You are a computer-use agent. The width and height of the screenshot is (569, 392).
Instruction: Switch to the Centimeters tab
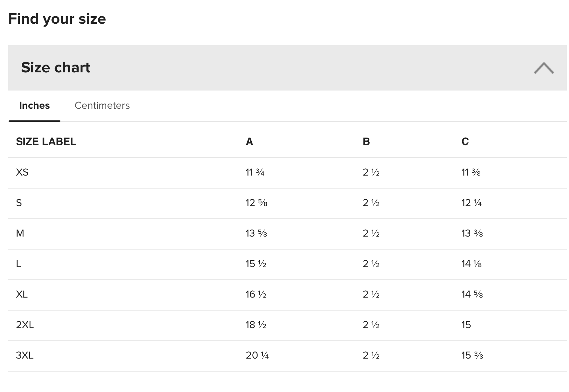pyautogui.click(x=102, y=105)
